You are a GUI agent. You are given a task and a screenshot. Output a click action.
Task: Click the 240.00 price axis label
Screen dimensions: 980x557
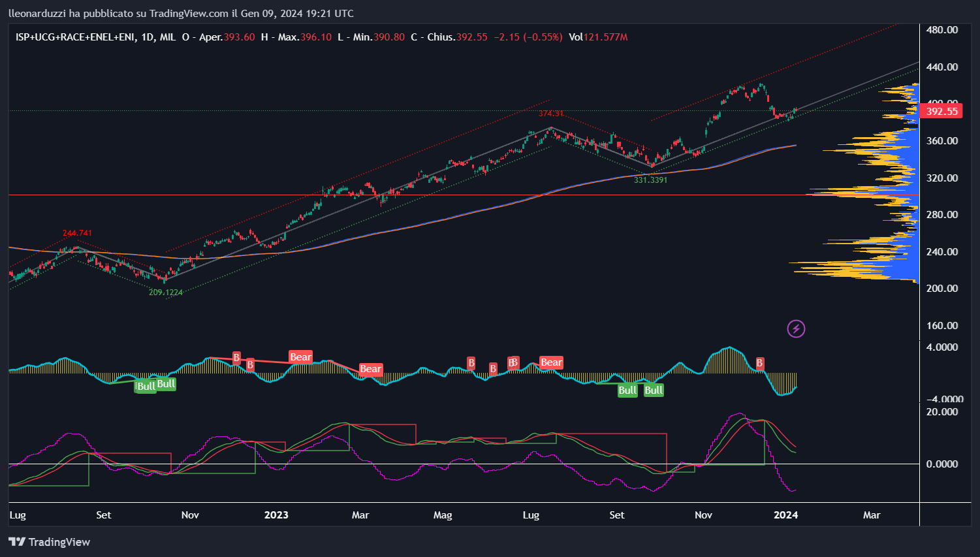coord(942,251)
